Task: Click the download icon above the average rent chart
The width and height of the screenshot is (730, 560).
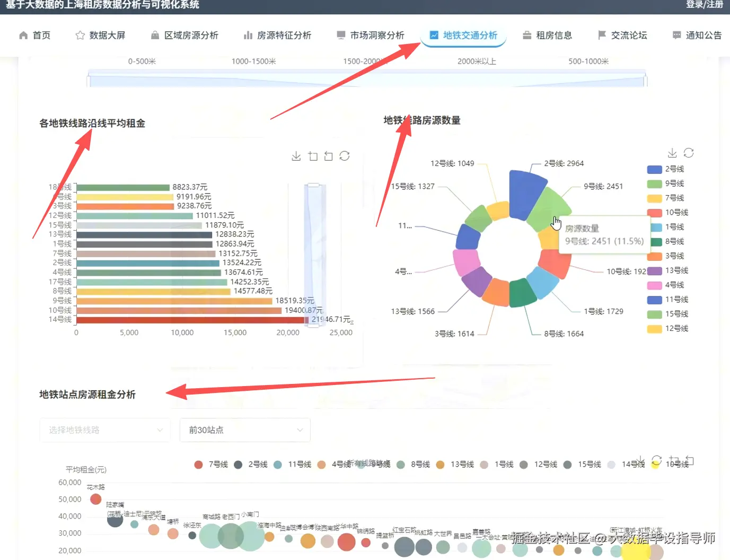Action: point(296,156)
